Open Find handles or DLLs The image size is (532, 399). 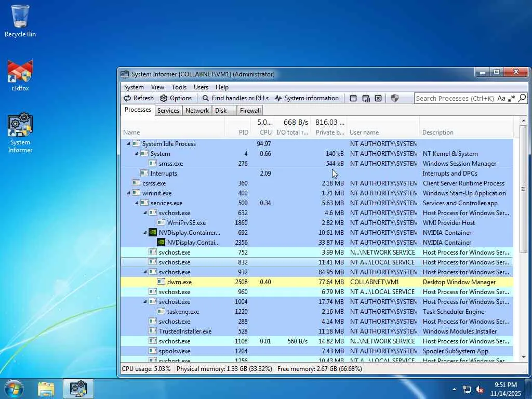coord(235,98)
